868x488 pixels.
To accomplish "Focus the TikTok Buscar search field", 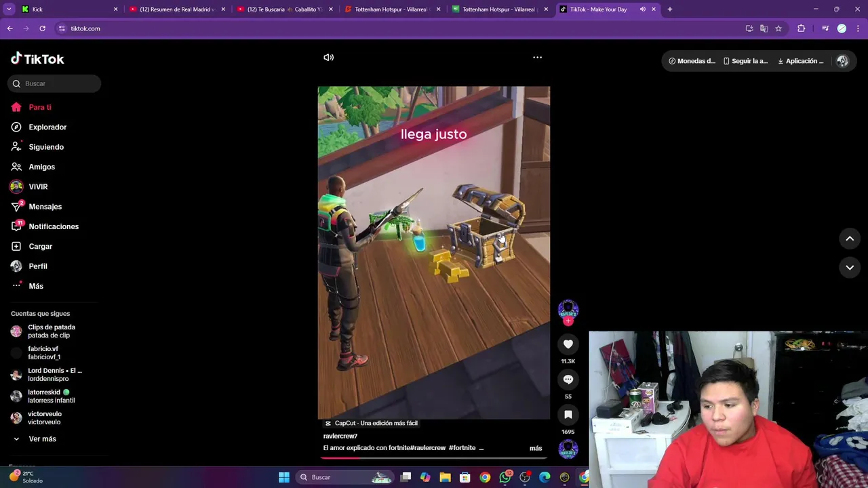I will [x=55, y=83].
